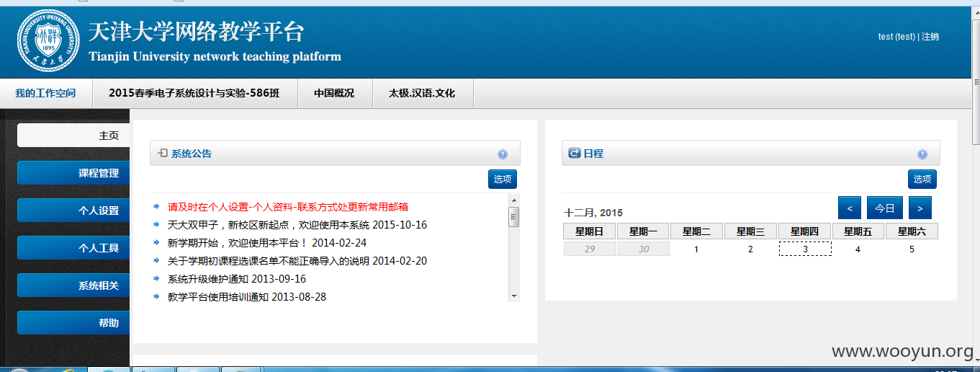This screenshot has width=980, height=372.
Task: Click the 系统公告 panel title
Action: pyautogui.click(x=192, y=154)
